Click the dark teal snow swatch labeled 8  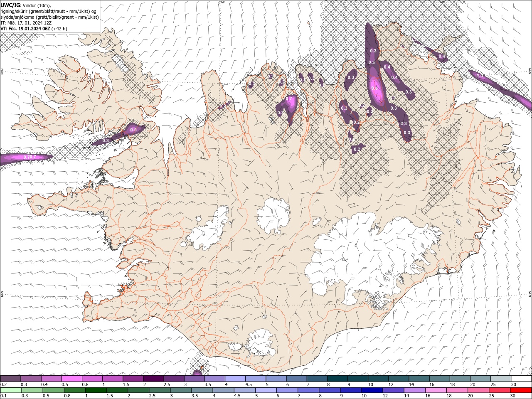pyautogui.click(x=337, y=379)
